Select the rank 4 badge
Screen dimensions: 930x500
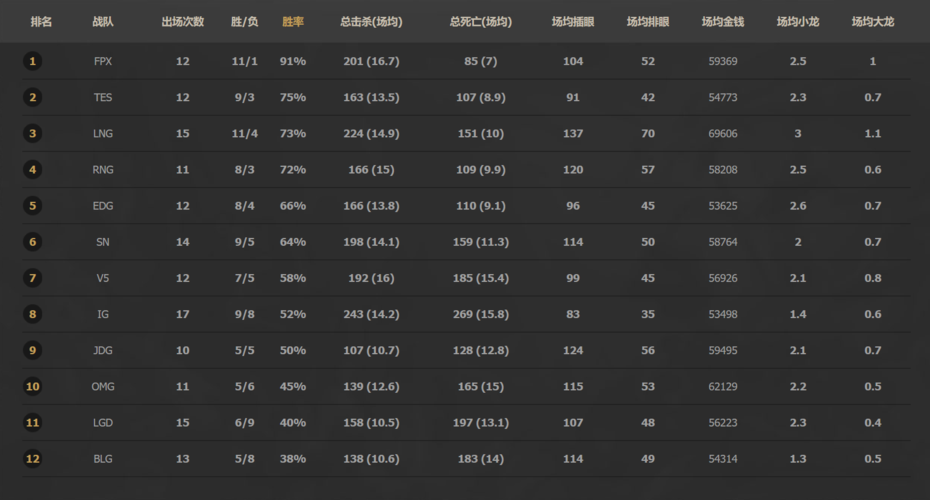(x=33, y=170)
